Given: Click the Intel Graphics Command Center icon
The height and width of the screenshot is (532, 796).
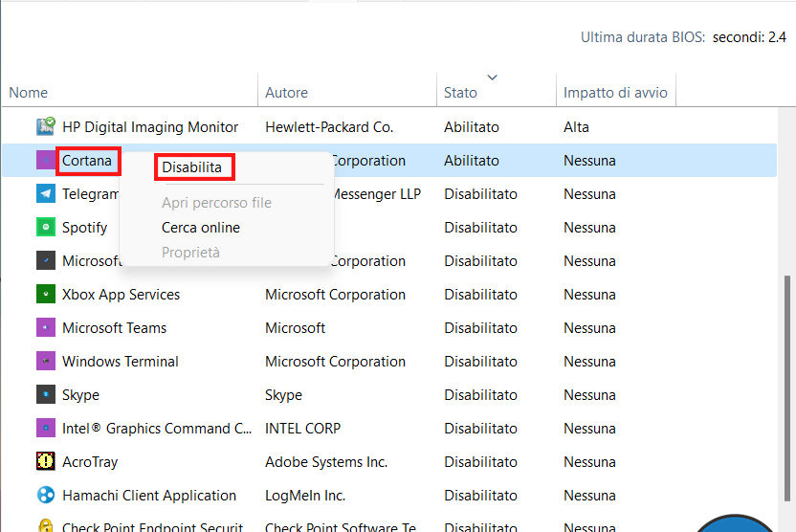Looking at the screenshot, I should tap(46, 428).
